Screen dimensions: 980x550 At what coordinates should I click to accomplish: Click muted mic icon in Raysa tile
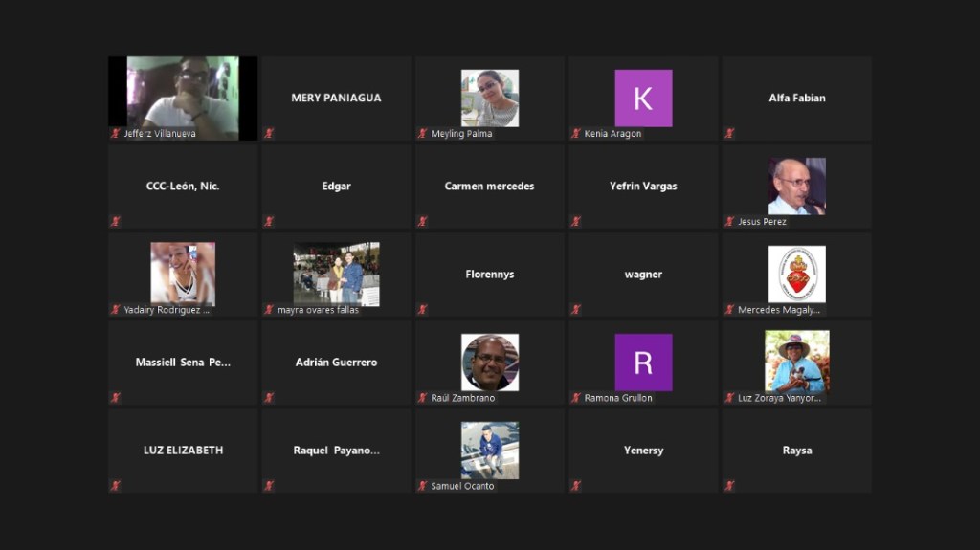(x=729, y=486)
